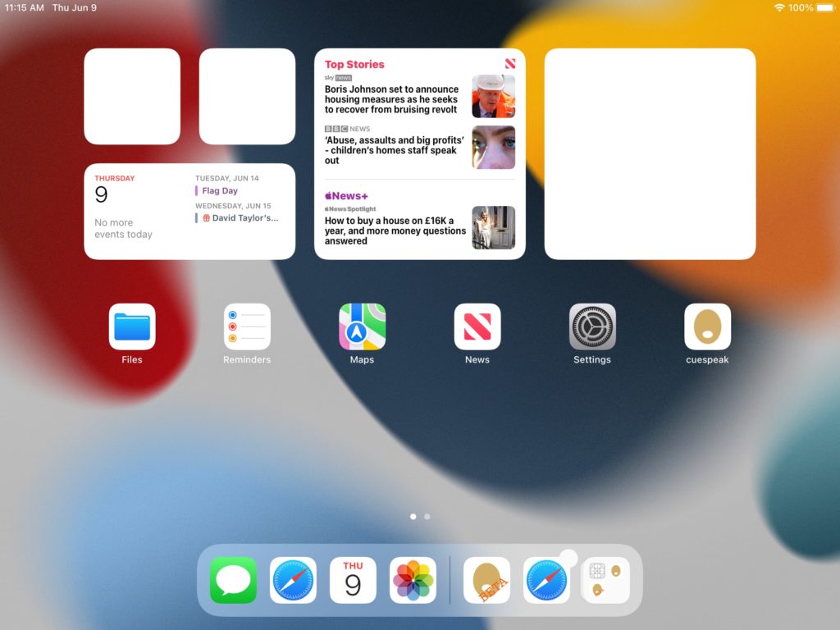Viewport: 840px width, 630px height.
Task: Launch Photos from the dock
Action: 413,580
